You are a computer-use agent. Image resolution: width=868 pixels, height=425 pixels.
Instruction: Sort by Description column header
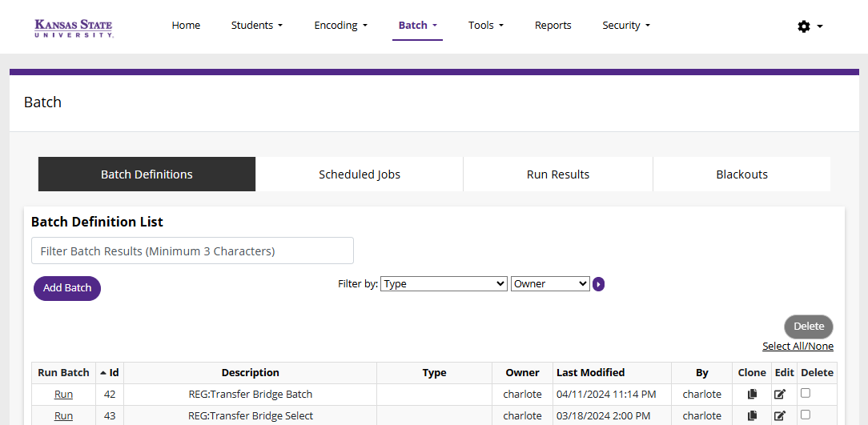point(250,373)
